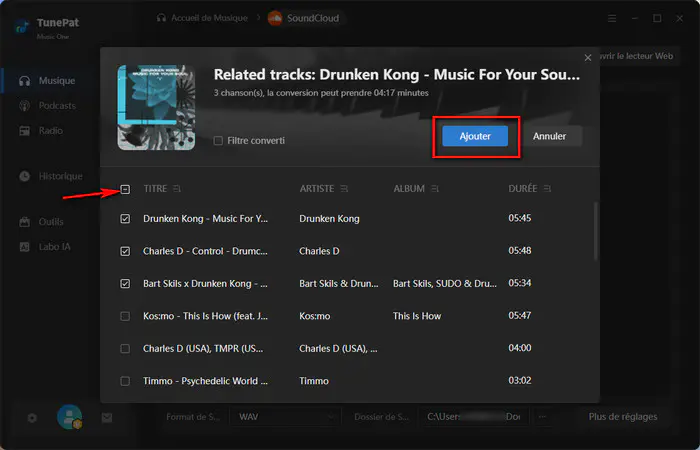Viewport: 700px width, 450px height.
Task: Sort by the TITRE column icon
Action: (177, 189)
